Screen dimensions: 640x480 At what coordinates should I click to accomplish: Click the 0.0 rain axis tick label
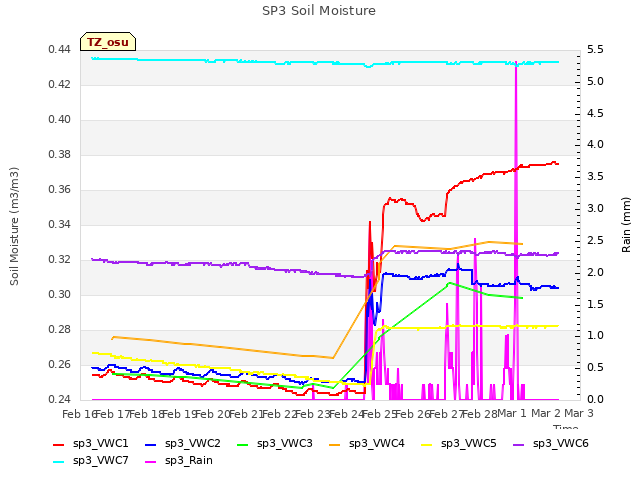tap(595, 400)
